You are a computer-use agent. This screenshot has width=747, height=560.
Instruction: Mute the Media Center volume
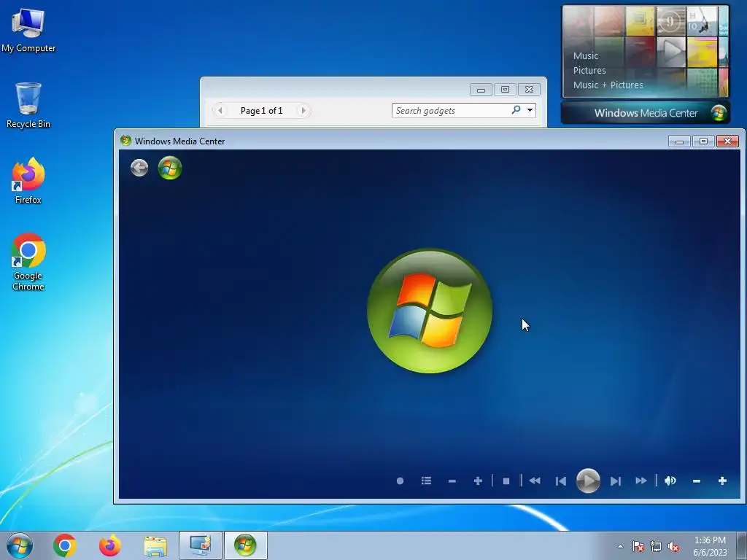(670, 481)
